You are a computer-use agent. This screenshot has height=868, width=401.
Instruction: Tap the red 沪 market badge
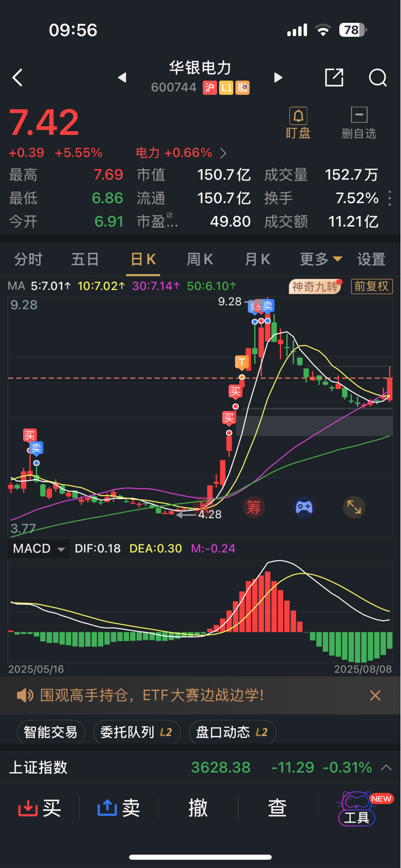point(210,88)
